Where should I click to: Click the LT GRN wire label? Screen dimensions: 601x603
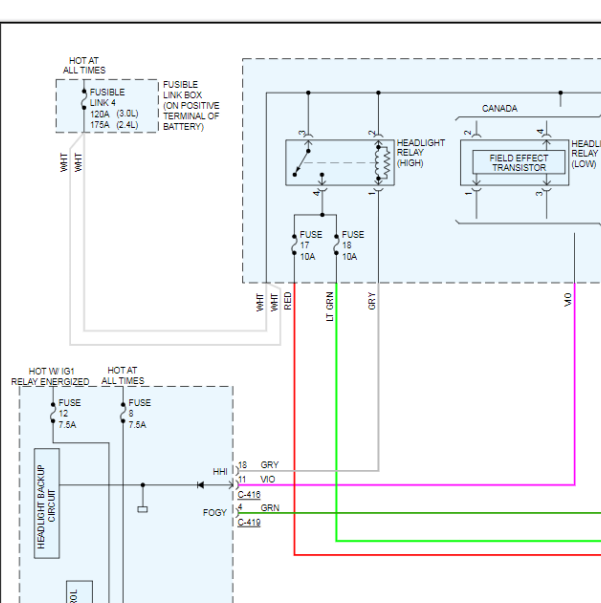(330, 306)
